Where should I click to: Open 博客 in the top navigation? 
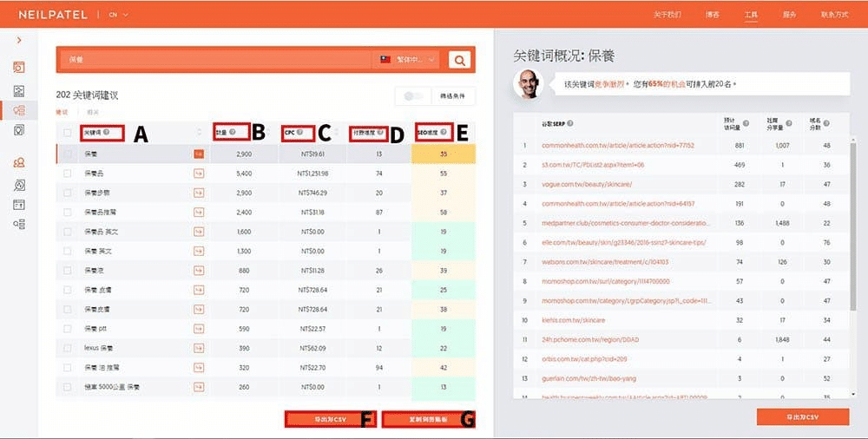click(x=713, y=15)
